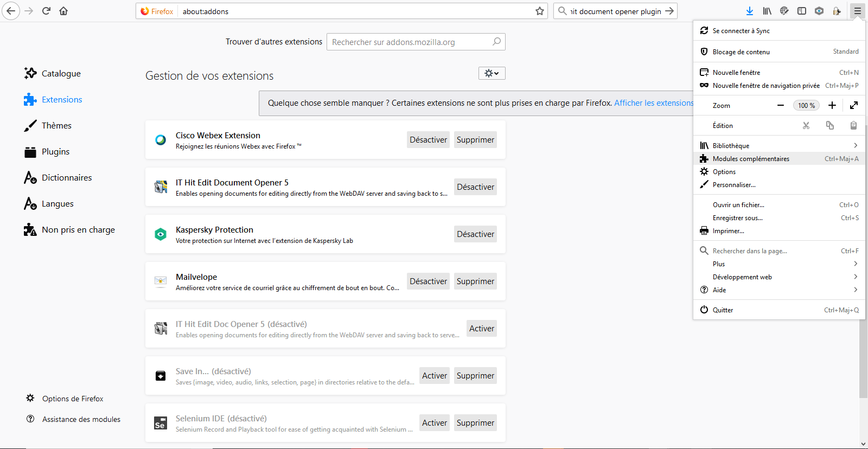
Task: Open the Plugins category
Action: (47, 151)
